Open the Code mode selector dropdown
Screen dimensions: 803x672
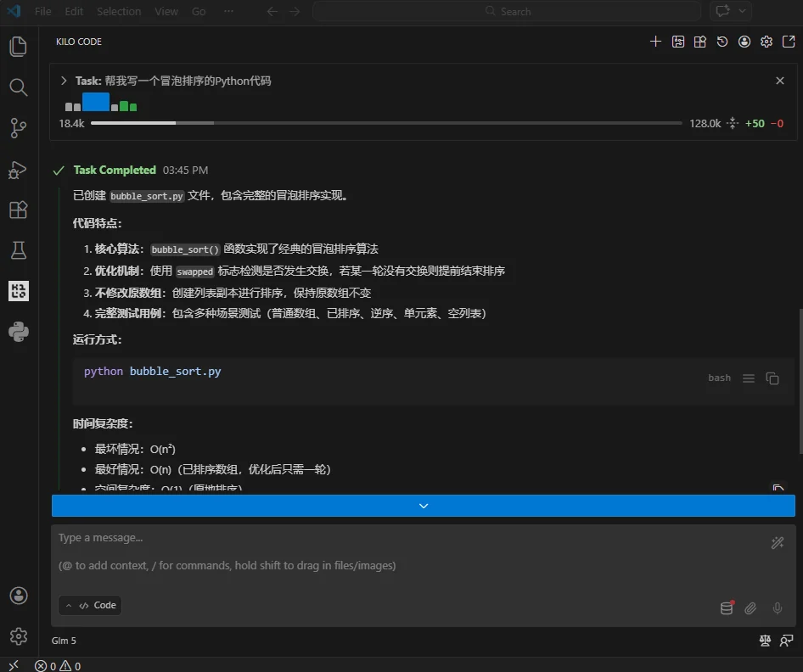(90, 605)
